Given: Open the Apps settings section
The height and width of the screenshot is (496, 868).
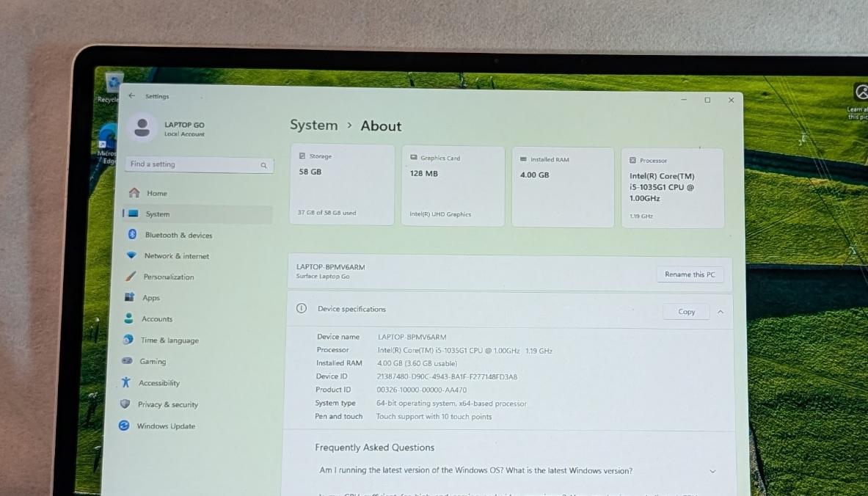Looking at the screenshot, I should (x=150, y=298).
